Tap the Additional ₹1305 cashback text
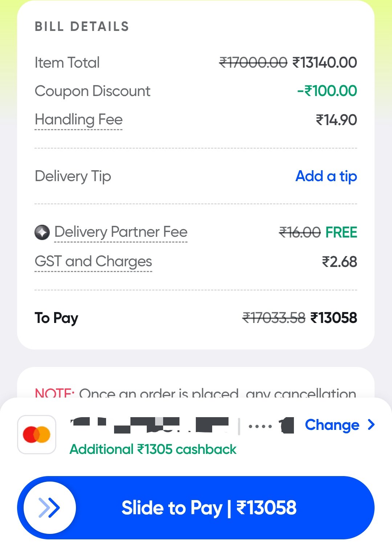Screen dimensions: 392x547 point(153,450)
